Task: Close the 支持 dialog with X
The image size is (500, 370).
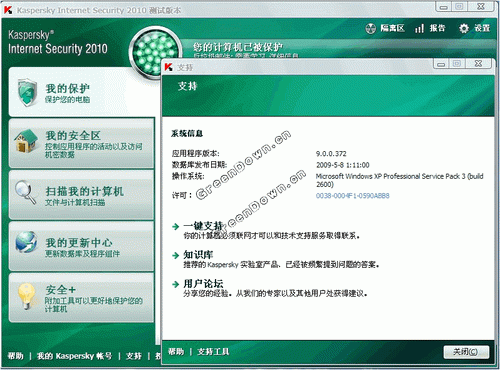Action: [479, 63]
